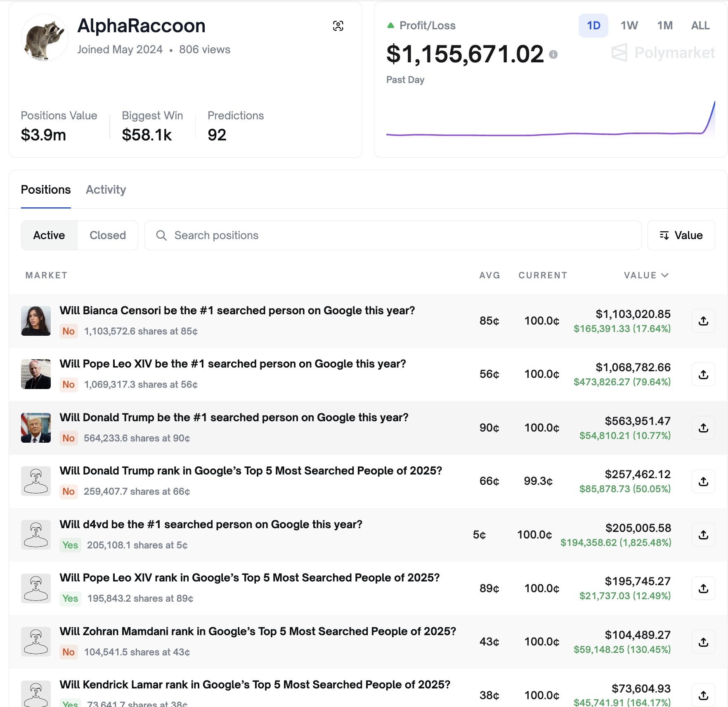
Task: Share the Bianca Censori position
Action: tap(703, 321)
